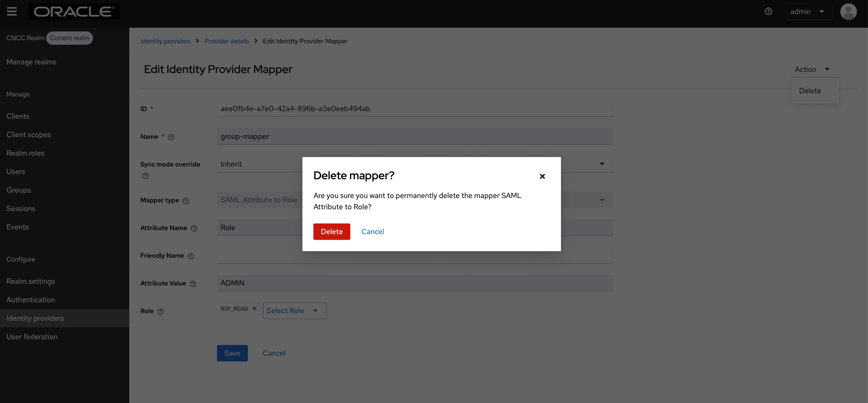Show help for Name field
The height and width of the screenshot is (403, 868).
(171, 137)
